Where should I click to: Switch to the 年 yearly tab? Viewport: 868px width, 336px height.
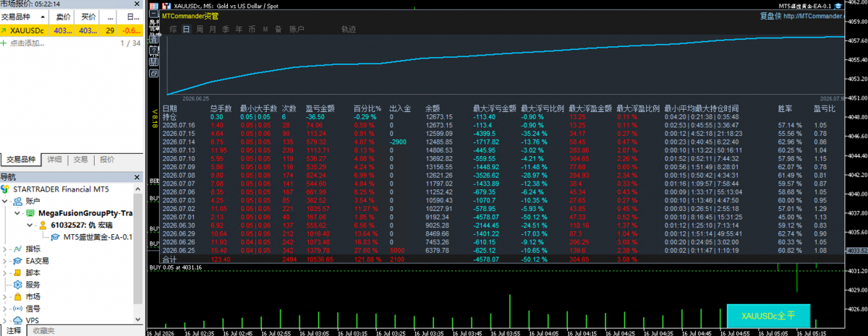click(238, 29)
